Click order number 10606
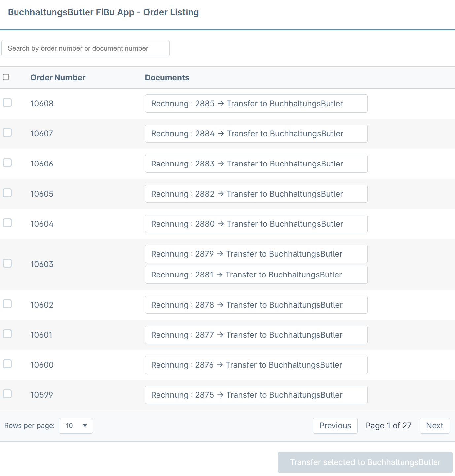Screen dimensions: 455x476 point(42,164)
